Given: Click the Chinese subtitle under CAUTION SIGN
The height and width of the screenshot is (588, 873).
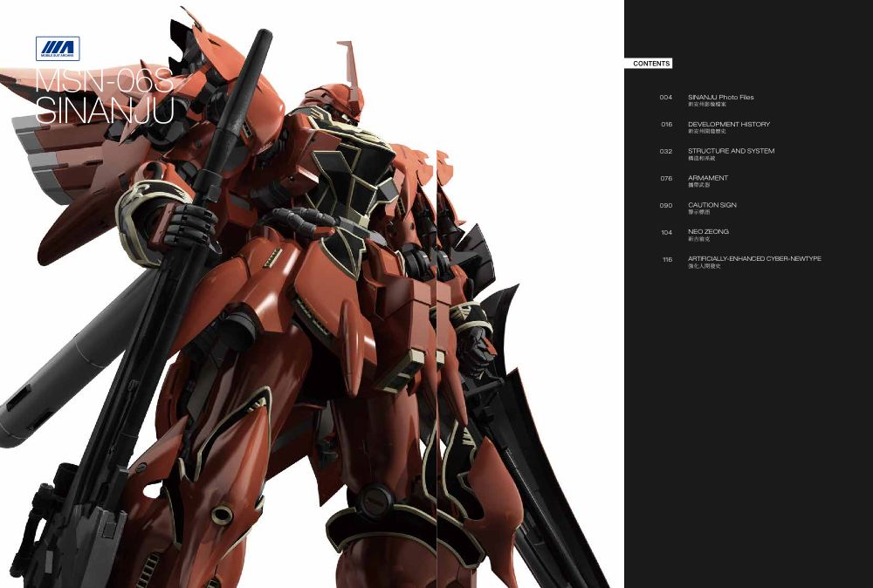Looking at the screenshot, I should click(698, 212).
